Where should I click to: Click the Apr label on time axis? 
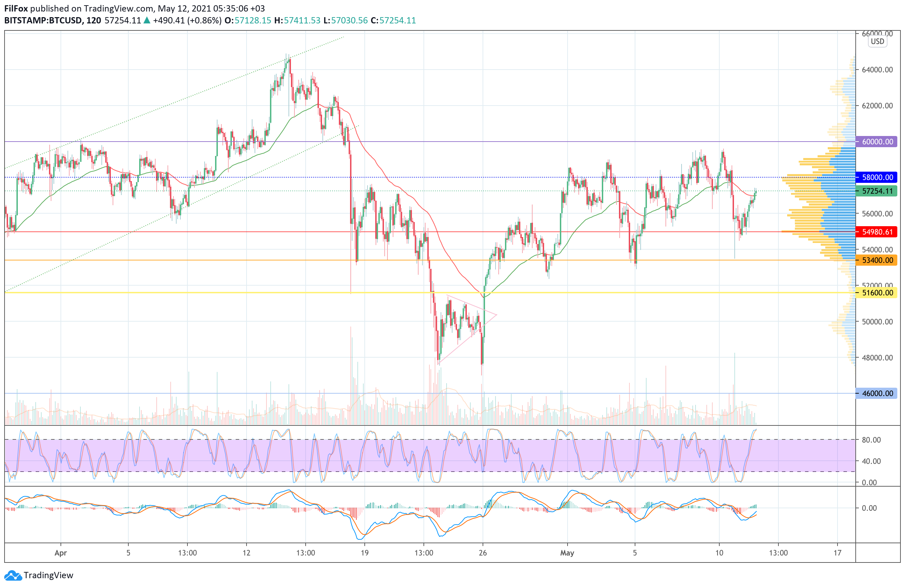click(60, 553)
